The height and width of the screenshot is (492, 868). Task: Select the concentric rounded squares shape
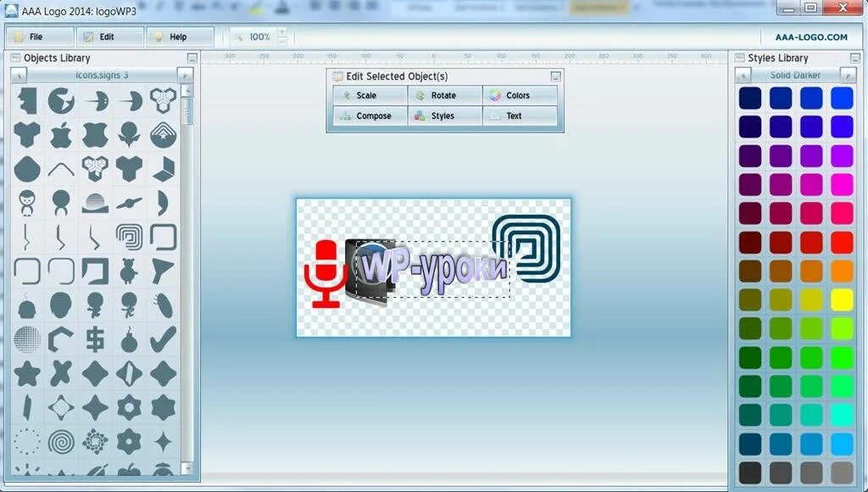point(129,238)
